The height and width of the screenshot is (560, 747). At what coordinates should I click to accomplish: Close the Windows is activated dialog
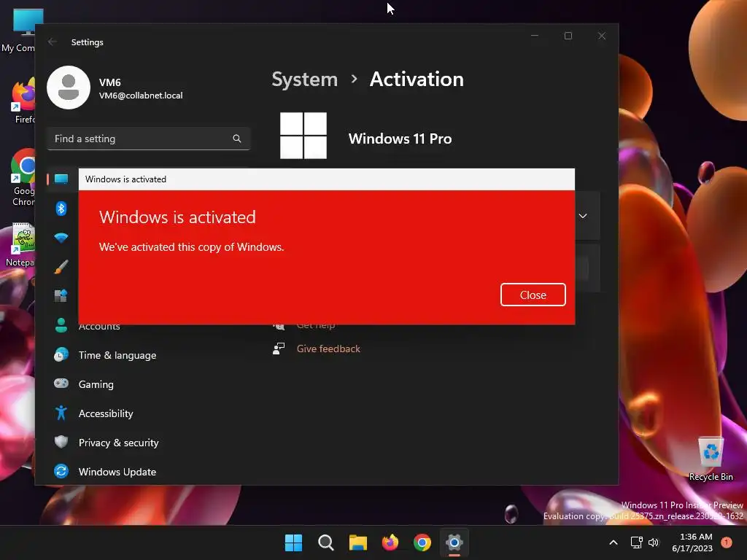(533, 295)
